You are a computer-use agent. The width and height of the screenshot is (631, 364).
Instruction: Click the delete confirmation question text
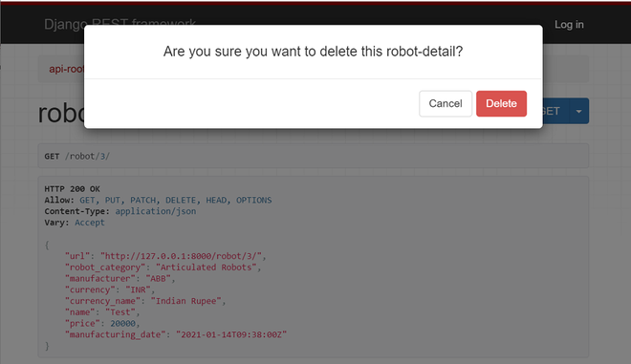(313, 52)
